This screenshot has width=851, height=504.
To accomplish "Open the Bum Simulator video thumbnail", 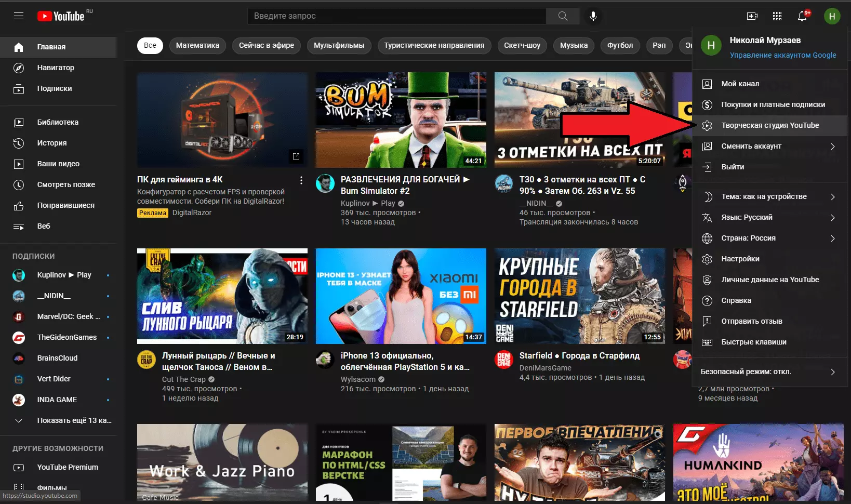I will coord(401,120).
